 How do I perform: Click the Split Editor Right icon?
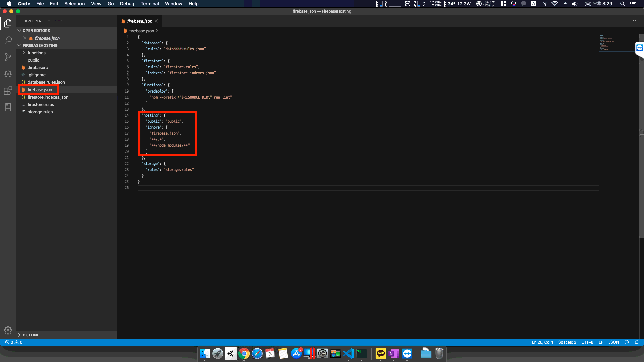tap(625, 21)
